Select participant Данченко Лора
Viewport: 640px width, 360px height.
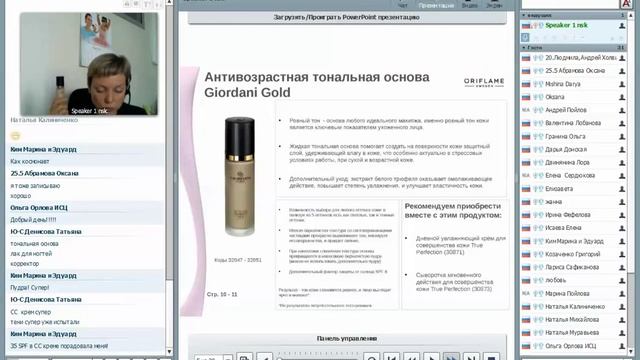(x=567, y=162)
